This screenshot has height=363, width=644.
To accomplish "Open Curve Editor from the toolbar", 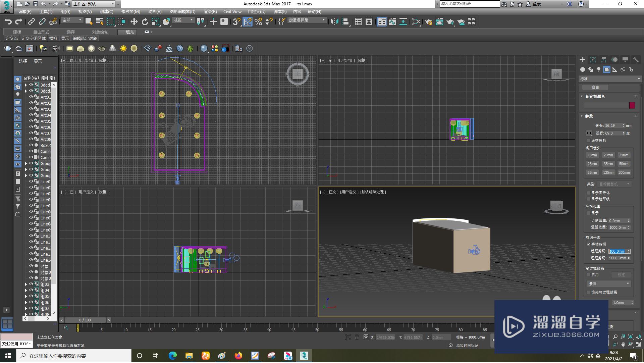I will pos(392,22).
